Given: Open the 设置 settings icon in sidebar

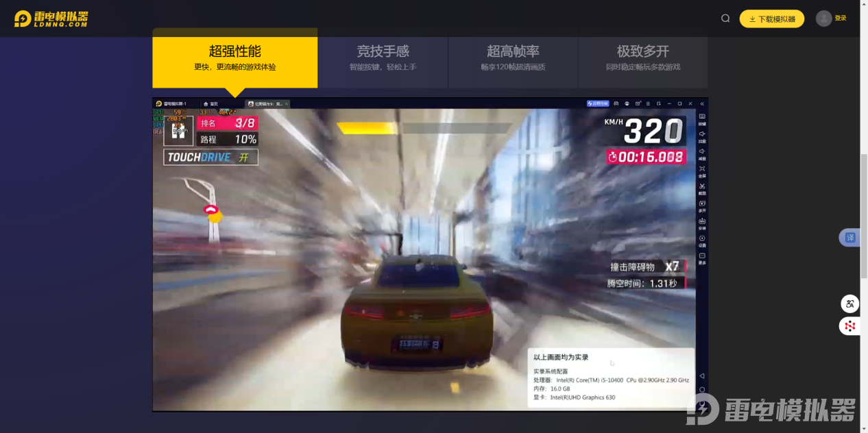Looking at the screenshot, I should coord(702,240).
